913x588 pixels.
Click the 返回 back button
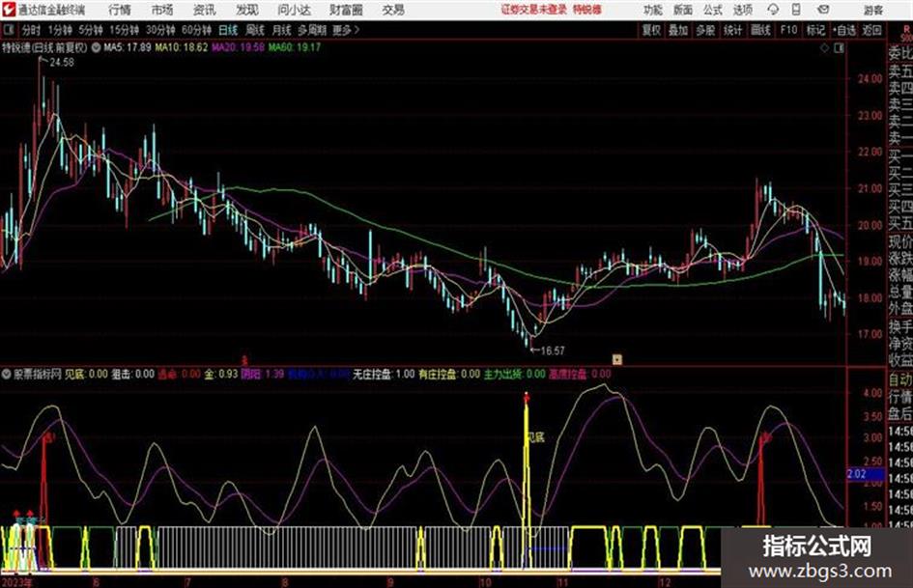(x=871, y=30)
